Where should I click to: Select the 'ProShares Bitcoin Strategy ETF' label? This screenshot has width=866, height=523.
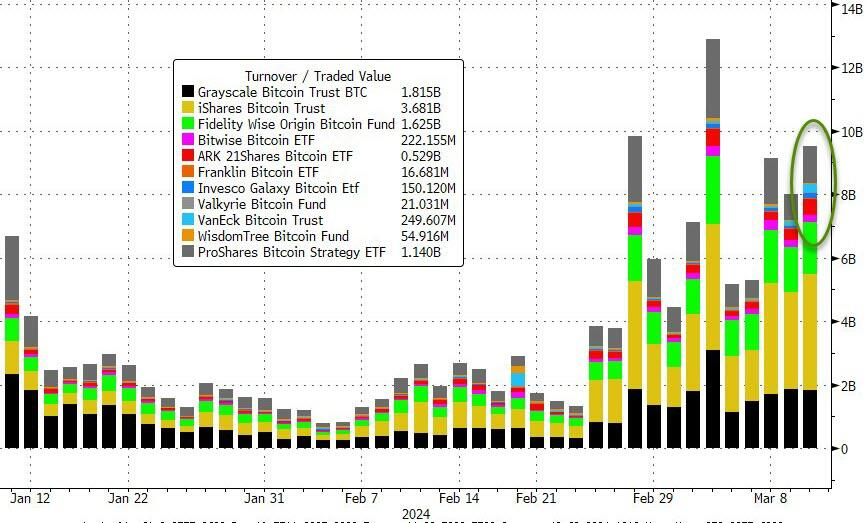(x=292, y=252)
